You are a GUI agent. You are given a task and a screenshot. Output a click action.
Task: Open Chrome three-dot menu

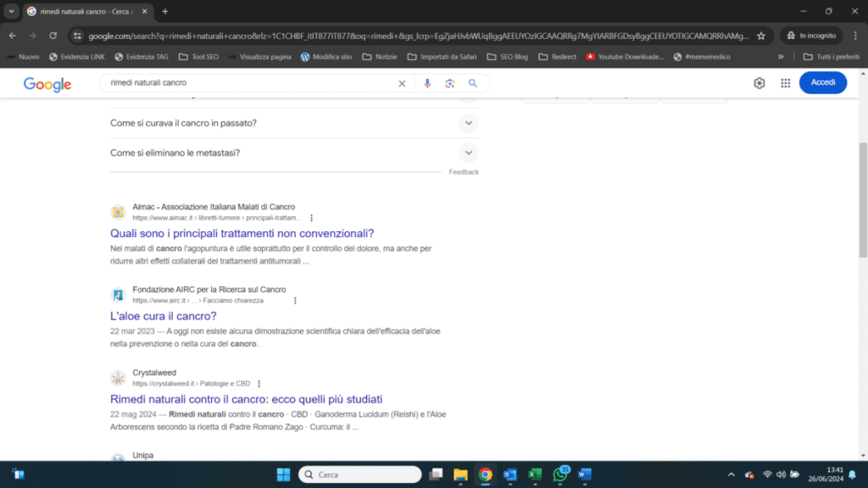855,36
